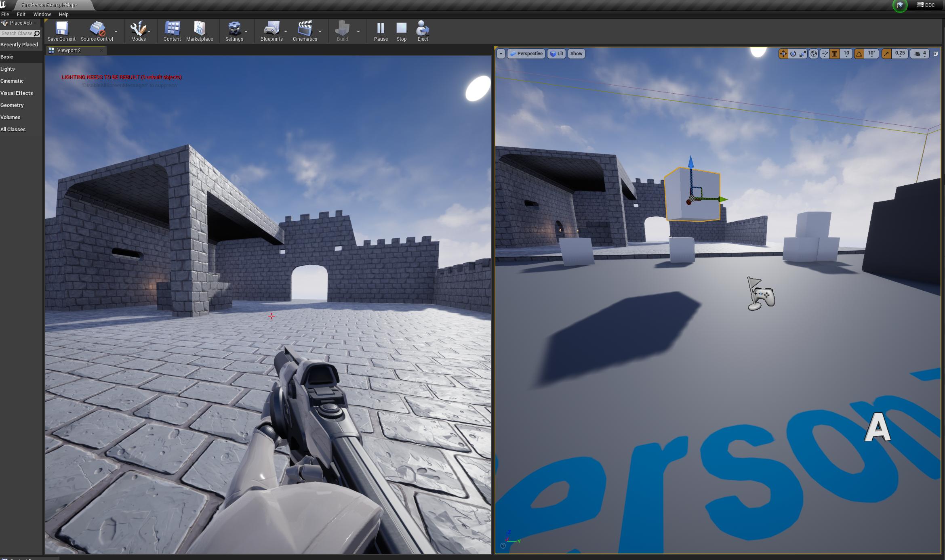This screenshot has width=945, height=560.
Task: Click the world coordinate system globe icon
Action: (814, 54)
